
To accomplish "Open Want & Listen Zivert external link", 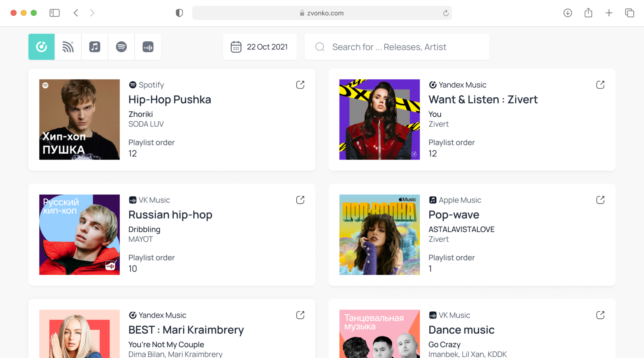I will click(600, 85).
